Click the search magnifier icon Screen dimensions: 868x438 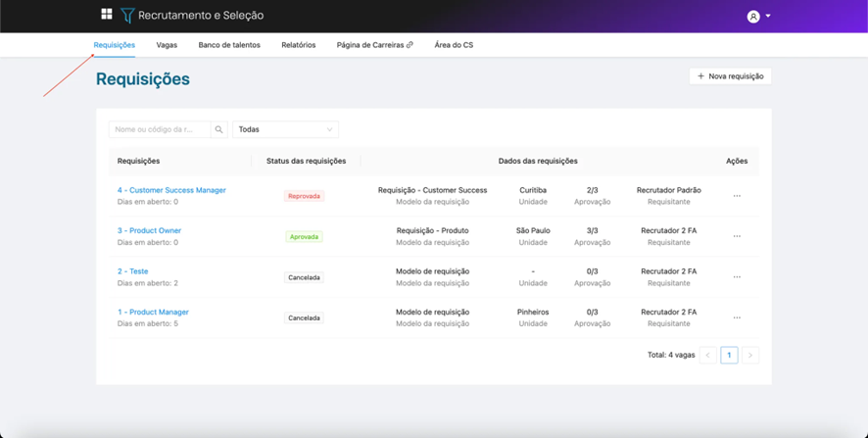[x=219, y=129]
